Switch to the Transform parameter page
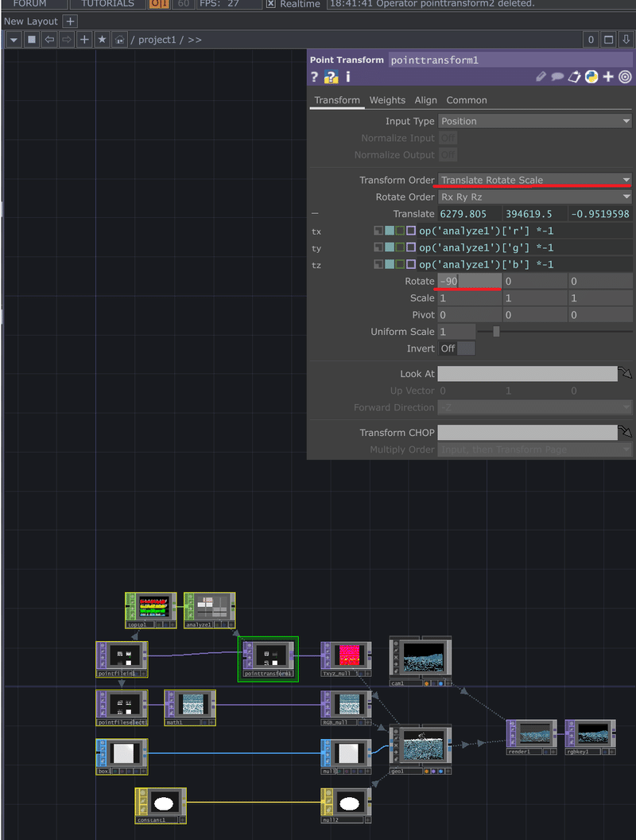 pos(337,100)
